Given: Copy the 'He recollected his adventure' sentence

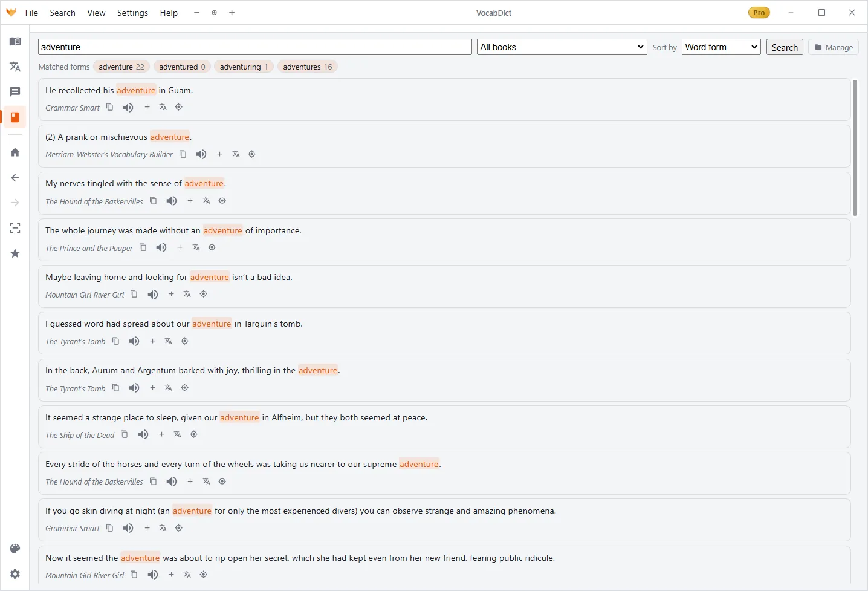Looking at the screenshot, I should pos(109,107).
